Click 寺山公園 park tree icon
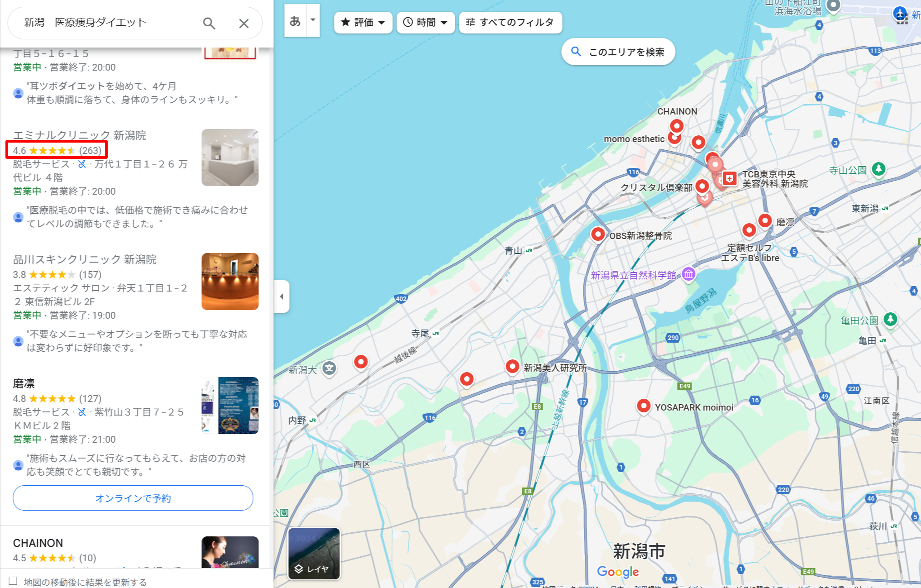 [878, 169]
